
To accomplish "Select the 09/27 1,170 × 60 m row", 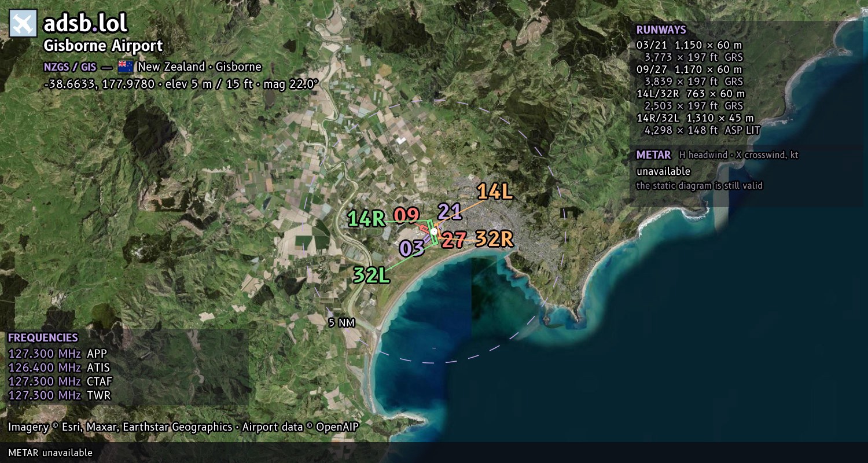I will [x=689, y=69].
